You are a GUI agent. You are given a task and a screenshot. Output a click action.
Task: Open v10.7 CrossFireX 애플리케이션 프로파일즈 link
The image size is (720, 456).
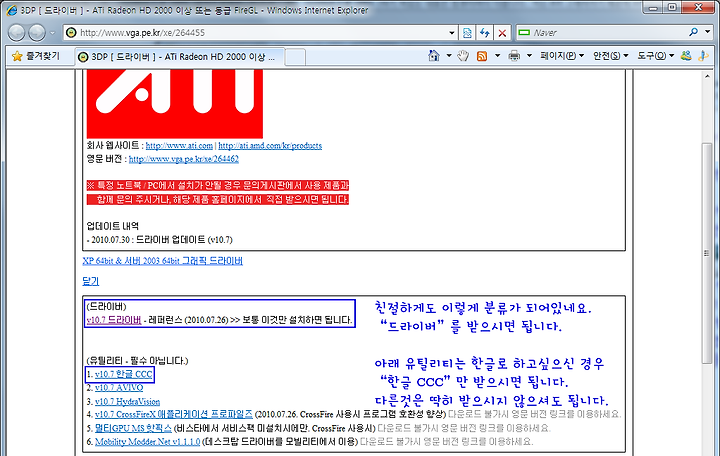coord(174,414)
